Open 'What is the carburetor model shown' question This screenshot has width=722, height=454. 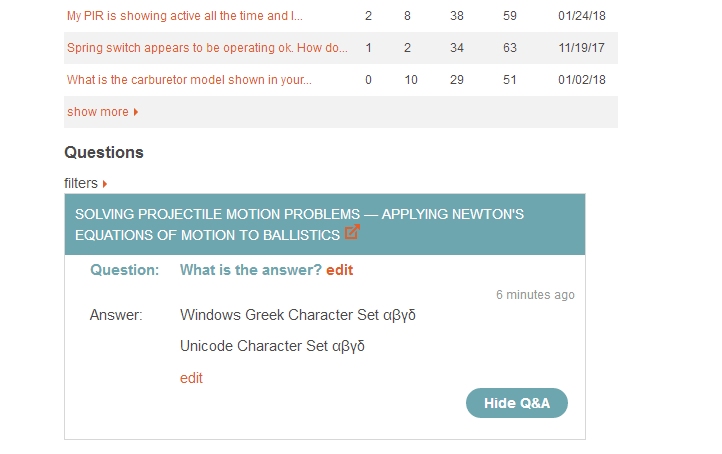point(189,80)
